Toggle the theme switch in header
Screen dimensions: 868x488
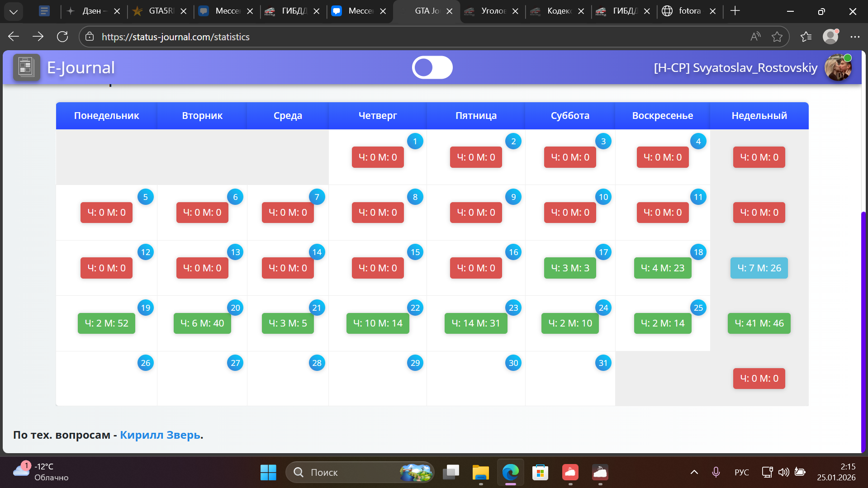pyautogui.click(x=432, y=68)
